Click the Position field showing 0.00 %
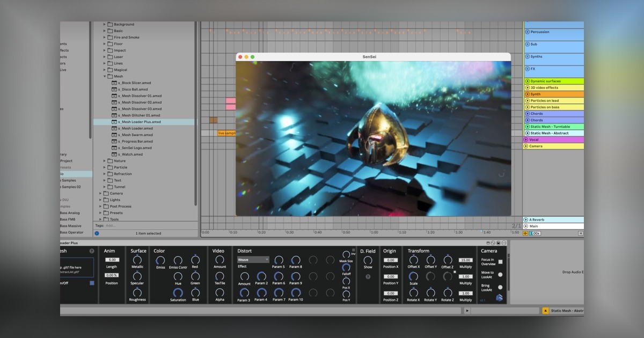The image size is (644, 338). point(112,275)
